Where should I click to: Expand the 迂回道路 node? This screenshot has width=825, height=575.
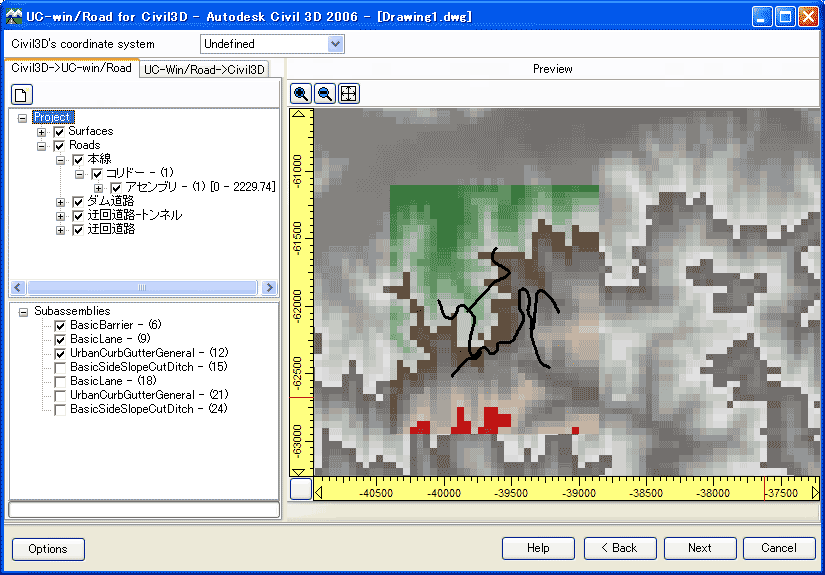[61, 230]
